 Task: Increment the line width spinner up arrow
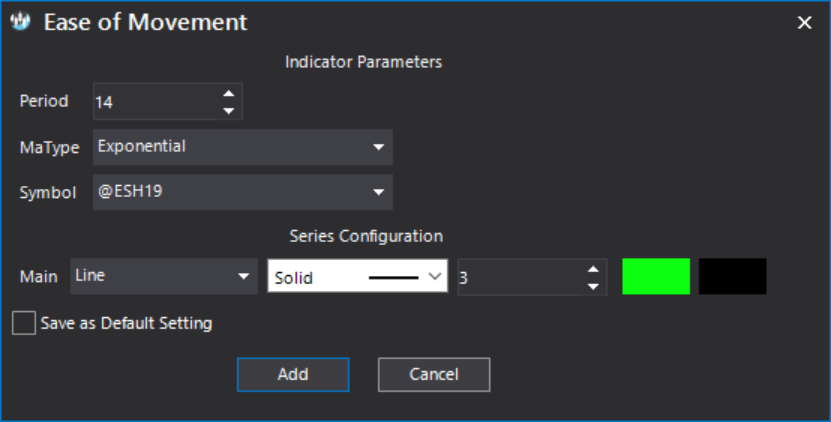pos(593,269)
